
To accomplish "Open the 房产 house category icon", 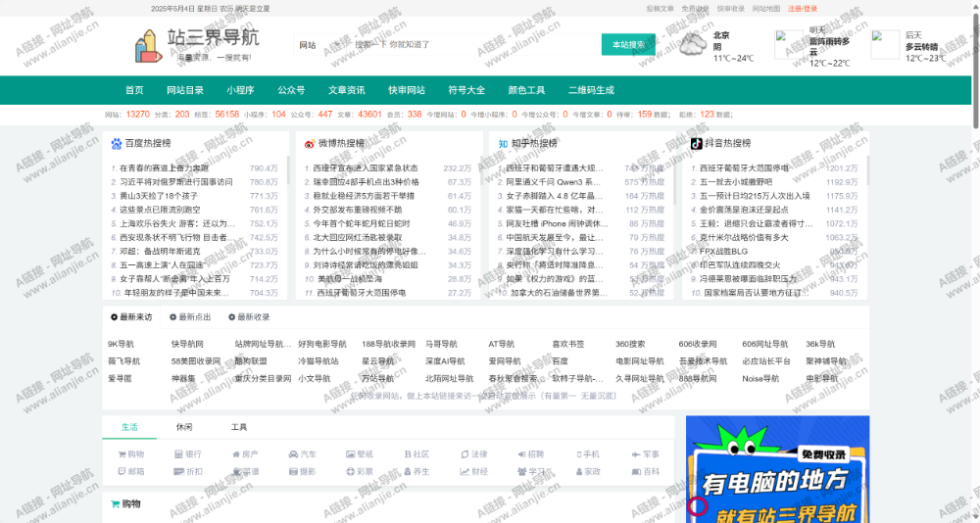I will click(235, 454).
